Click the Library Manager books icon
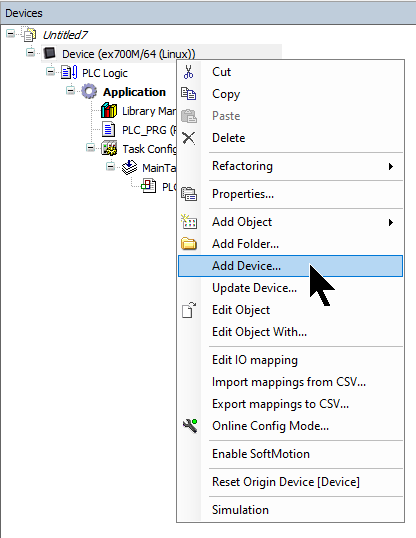The image size is (416, 538). pyautogui.click(x=109, y=111)
